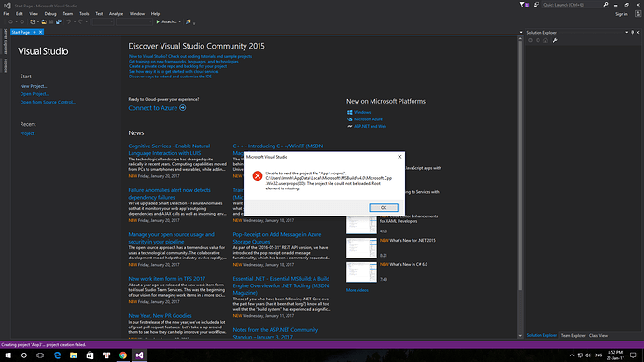644x362 pixels.
Task: Click the Quick Launch search field
Action: [x=572, y=5]
